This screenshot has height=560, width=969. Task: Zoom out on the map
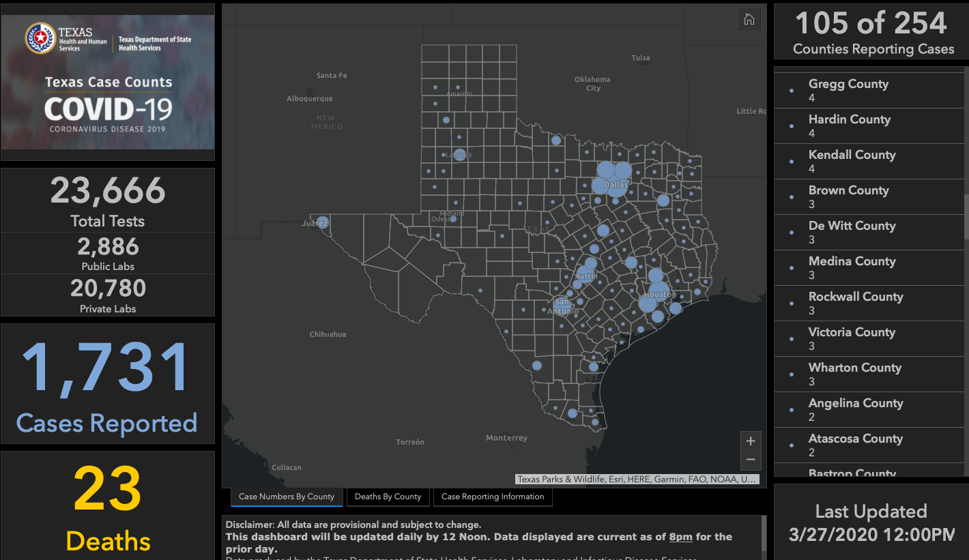750,460
